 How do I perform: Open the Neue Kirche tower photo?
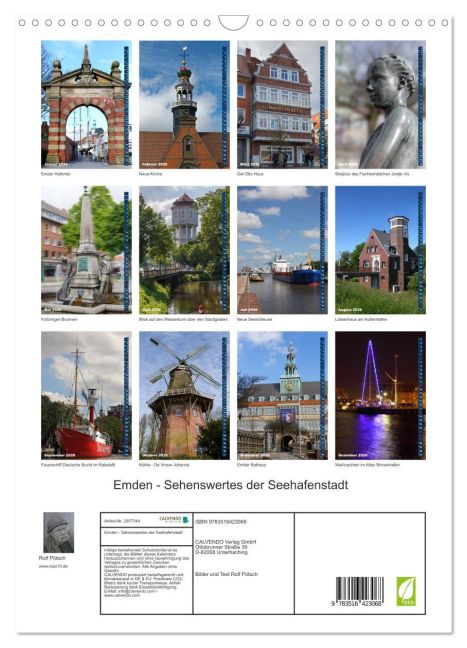(x=184, y=105)
